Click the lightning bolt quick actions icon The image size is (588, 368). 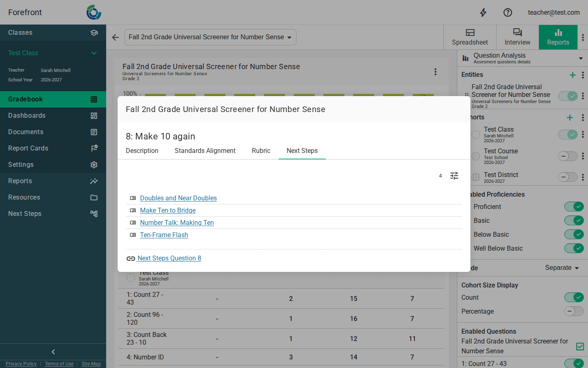(x=483, y=12)
